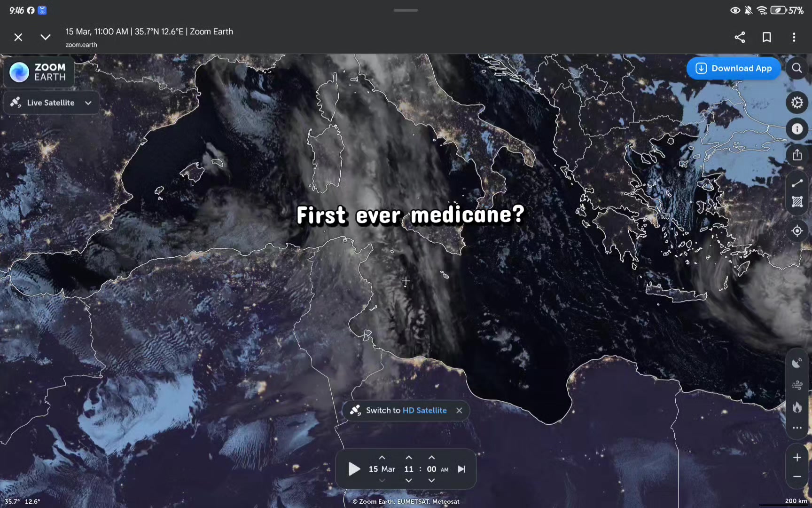This screenshot has width=812, height=508.
Task: Follow the HD Satellite link
Action: tap(424, 410)
